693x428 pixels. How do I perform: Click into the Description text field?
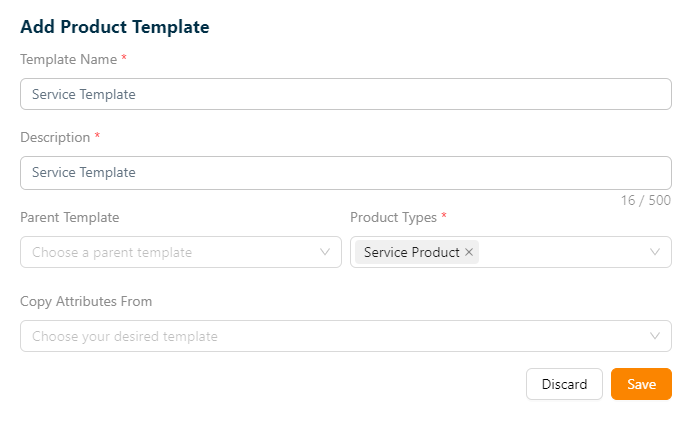pyautogui.click(x=345, y=172)
